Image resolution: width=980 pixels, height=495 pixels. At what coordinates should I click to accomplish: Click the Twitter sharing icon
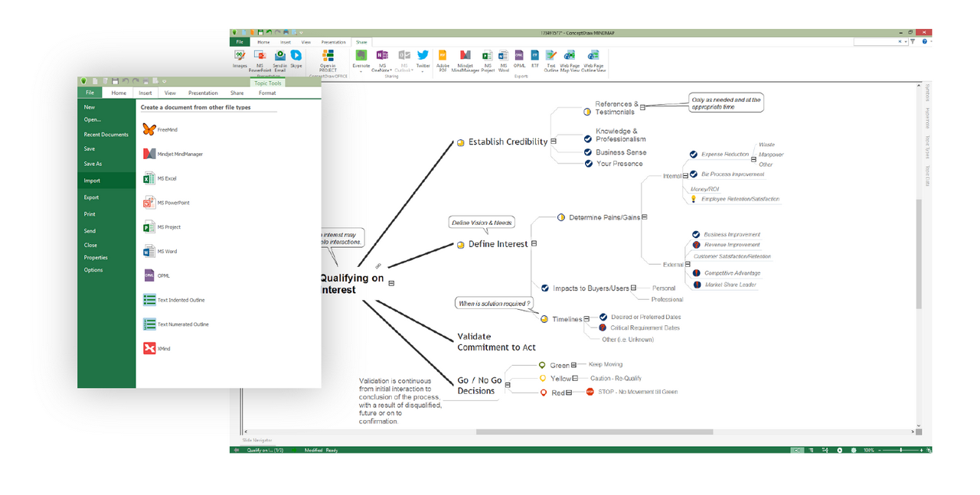pyautogui.click(x=423, y=55)
